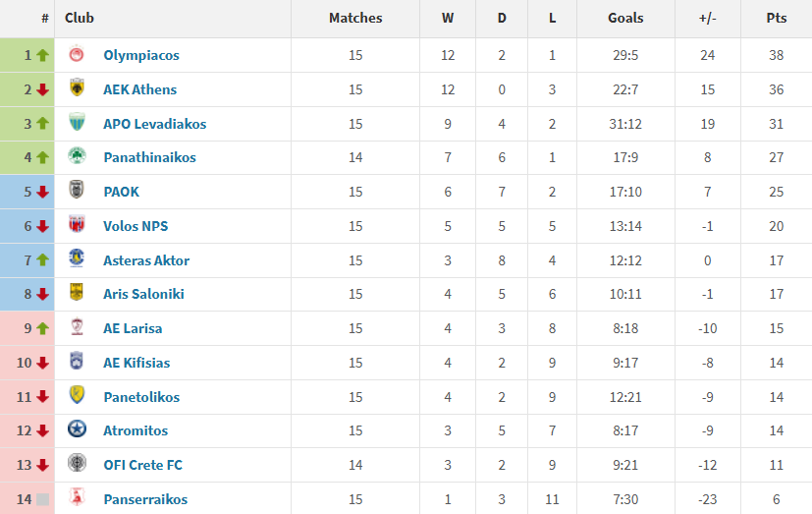
Task: Click the Panetolikos club crest
Action: tap(77, 396)
